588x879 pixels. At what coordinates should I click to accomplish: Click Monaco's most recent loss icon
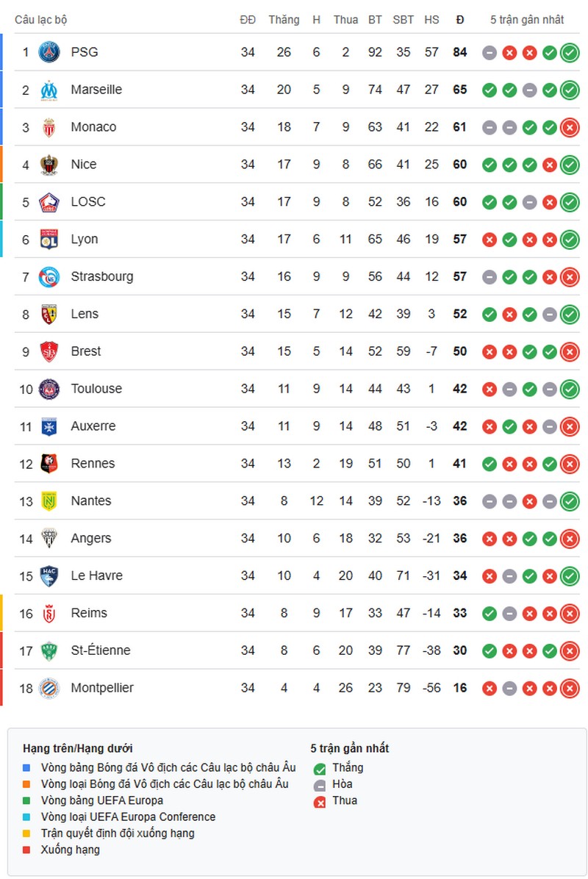570,127
